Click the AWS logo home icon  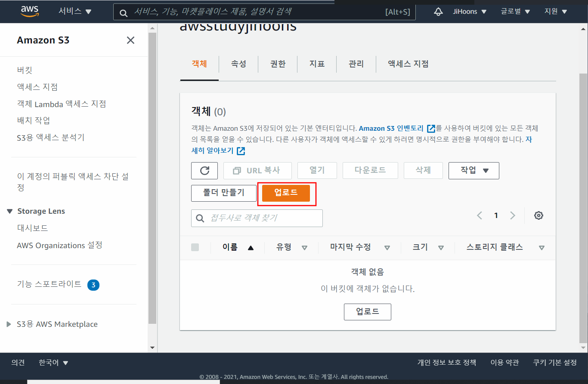pos(30,12)
